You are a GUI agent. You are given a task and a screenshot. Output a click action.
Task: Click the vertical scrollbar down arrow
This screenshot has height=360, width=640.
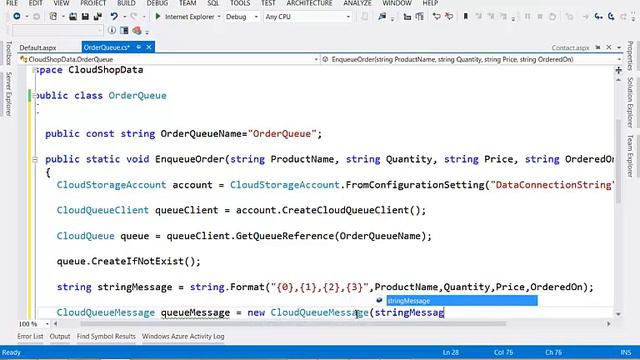tap(618, 314)
